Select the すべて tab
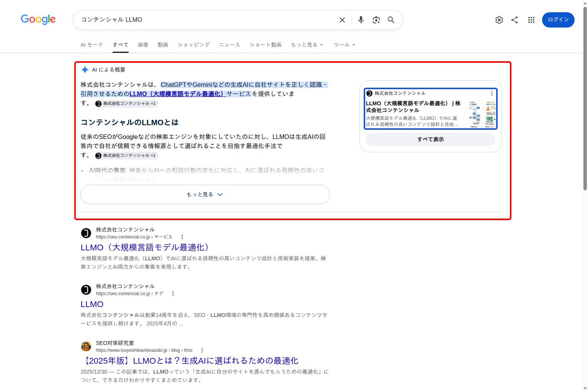Viewport: 588px width, 392px height. tap(120, 45)
